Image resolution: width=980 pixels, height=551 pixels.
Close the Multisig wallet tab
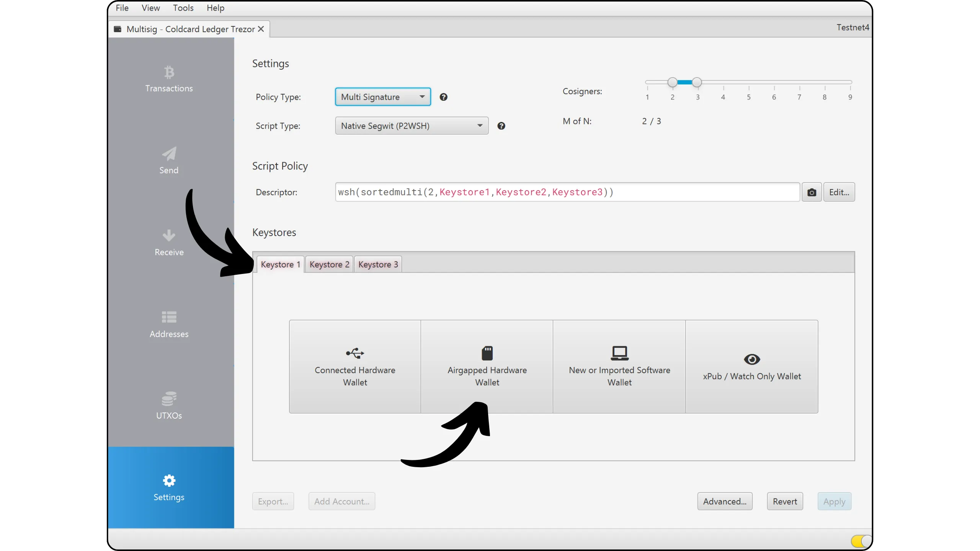(x=261, y=29)
